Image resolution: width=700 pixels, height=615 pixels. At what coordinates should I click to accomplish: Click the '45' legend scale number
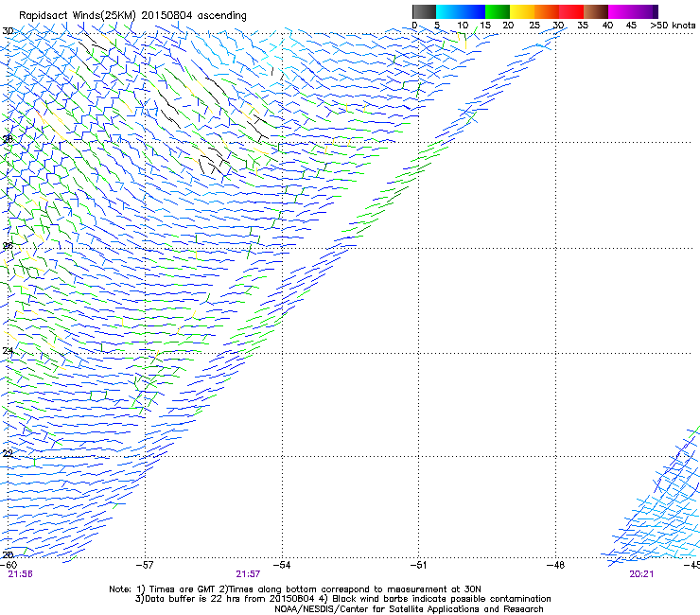(x=631, y=26)
